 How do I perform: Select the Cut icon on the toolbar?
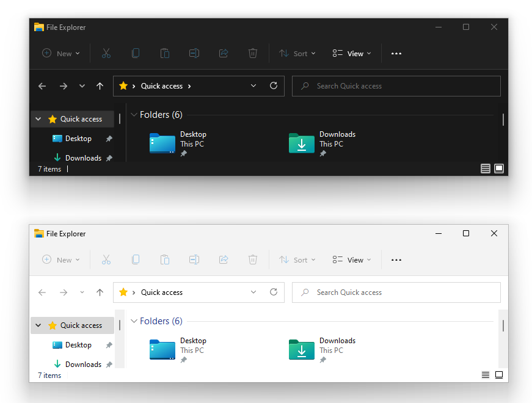(x=106, y=53)
